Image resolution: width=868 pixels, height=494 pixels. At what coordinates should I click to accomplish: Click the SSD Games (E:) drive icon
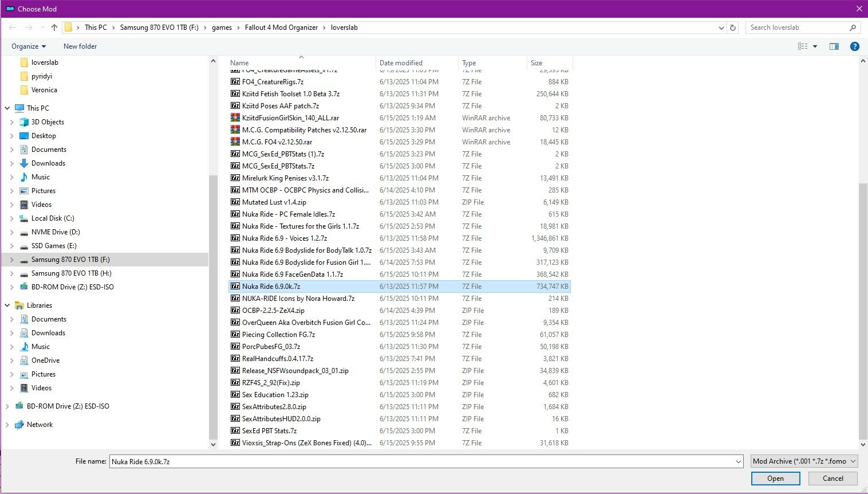(24, 246)
